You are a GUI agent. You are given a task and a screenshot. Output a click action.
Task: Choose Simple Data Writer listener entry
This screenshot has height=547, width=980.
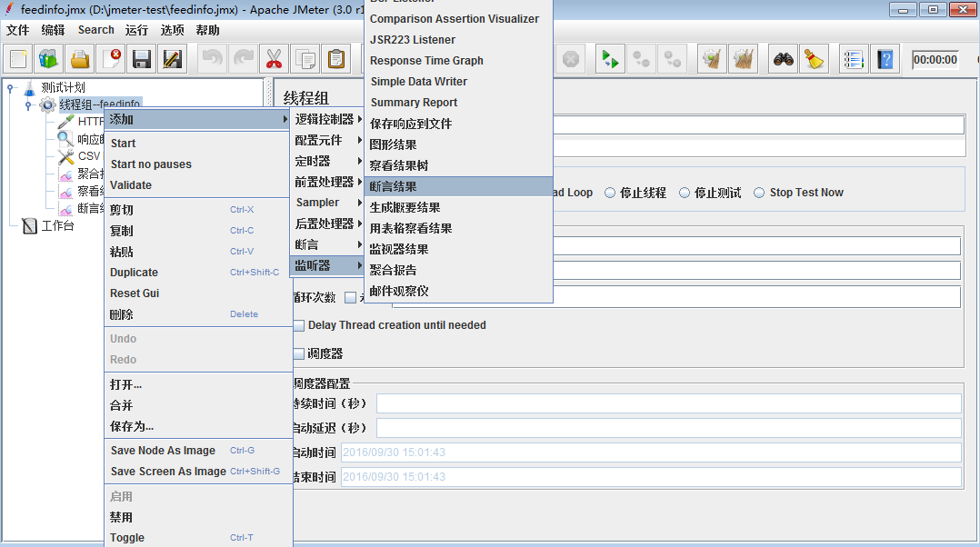[459, 82]
